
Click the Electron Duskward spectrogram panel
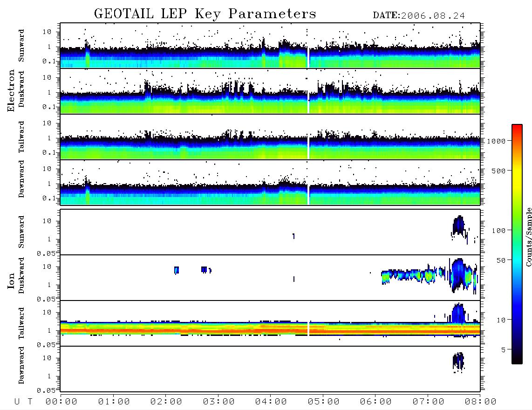point(270,91)
